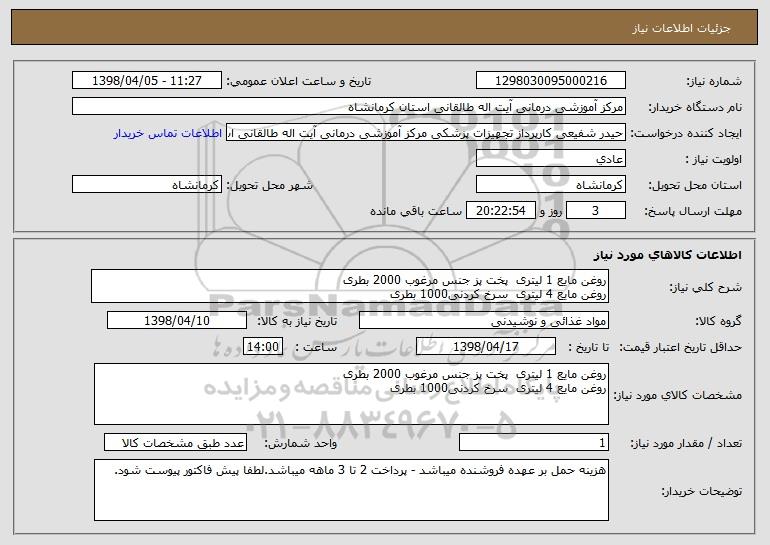Click the شرح کلی نیاز text area
Screen dimensions: 770x545
350,286
